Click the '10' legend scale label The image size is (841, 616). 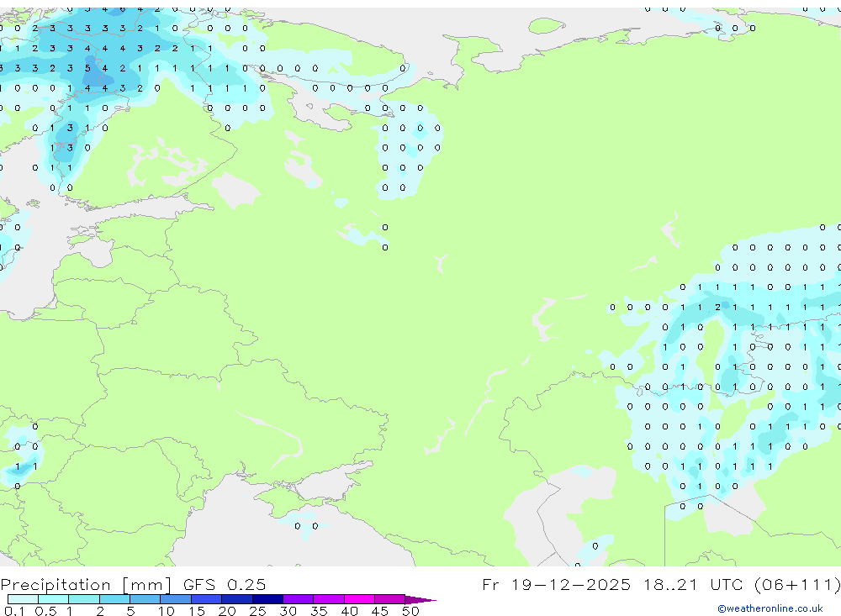166,611
